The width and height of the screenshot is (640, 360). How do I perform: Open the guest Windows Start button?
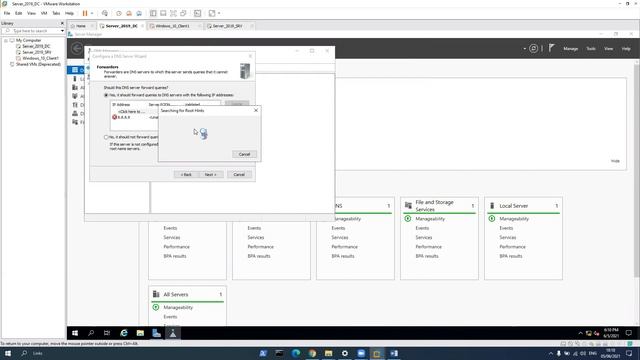point(75,333)
